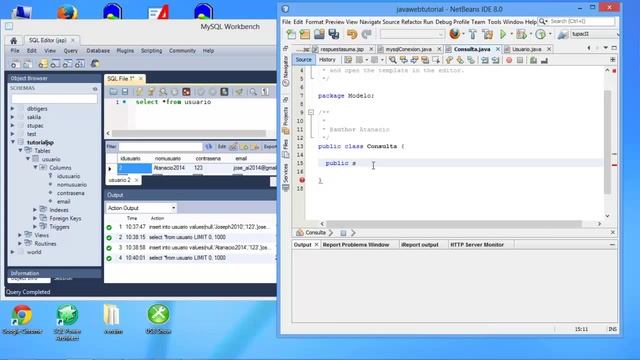This screenshot has width=640, height=360.
Task: Click the Source view button in NetBeans editor
Action: pyautogui.click(x=303, y=60)
